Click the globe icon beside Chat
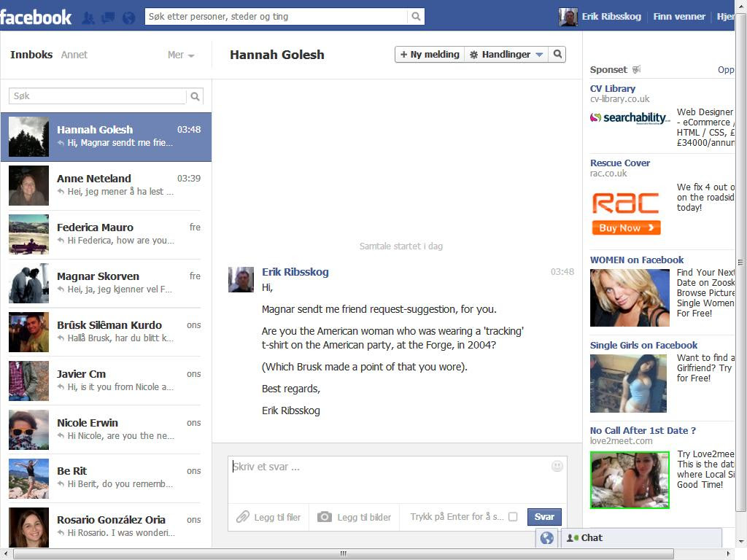Image resolution: width=747 pixels, height=560 pixels. pos(547,538)
